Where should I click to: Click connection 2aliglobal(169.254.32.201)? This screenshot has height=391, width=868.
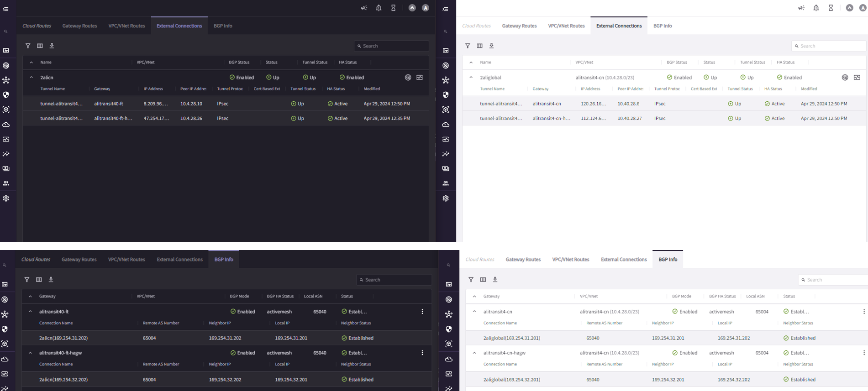512,380
